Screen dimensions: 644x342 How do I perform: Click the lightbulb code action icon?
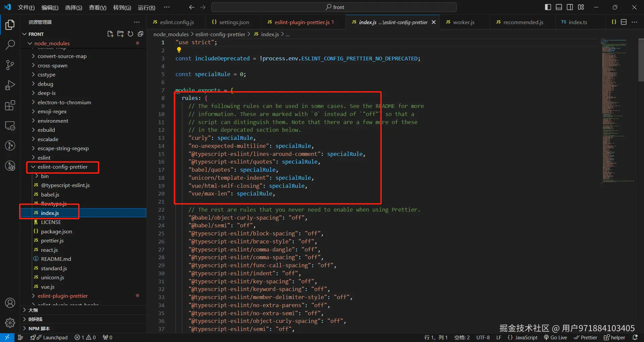(x=179, y=50)
